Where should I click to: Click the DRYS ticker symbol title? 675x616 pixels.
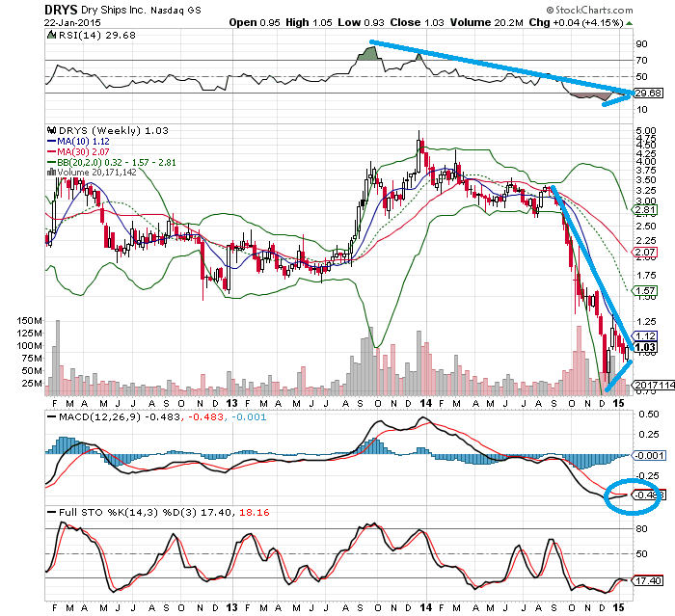pos(61,10)
